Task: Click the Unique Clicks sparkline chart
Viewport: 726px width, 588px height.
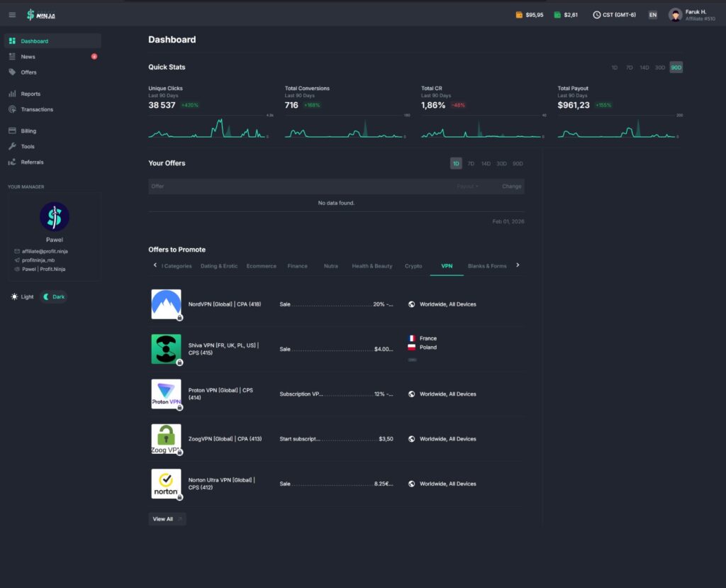Action: click(x=206, y=128)
